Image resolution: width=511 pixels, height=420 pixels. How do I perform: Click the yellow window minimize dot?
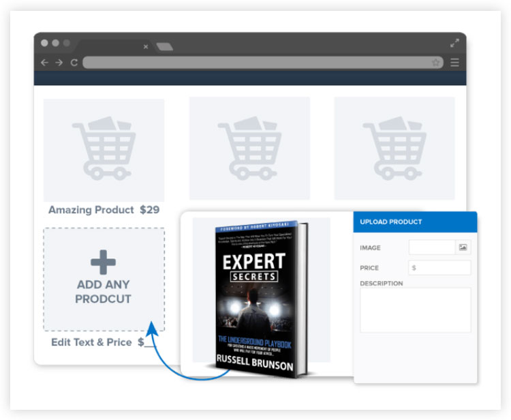[55, 43]
